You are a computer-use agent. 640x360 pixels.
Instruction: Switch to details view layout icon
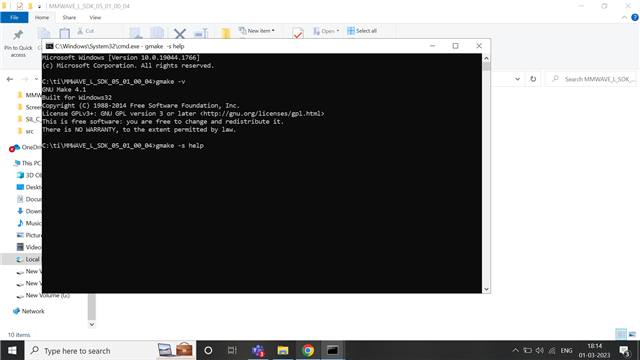pos(621,334)
